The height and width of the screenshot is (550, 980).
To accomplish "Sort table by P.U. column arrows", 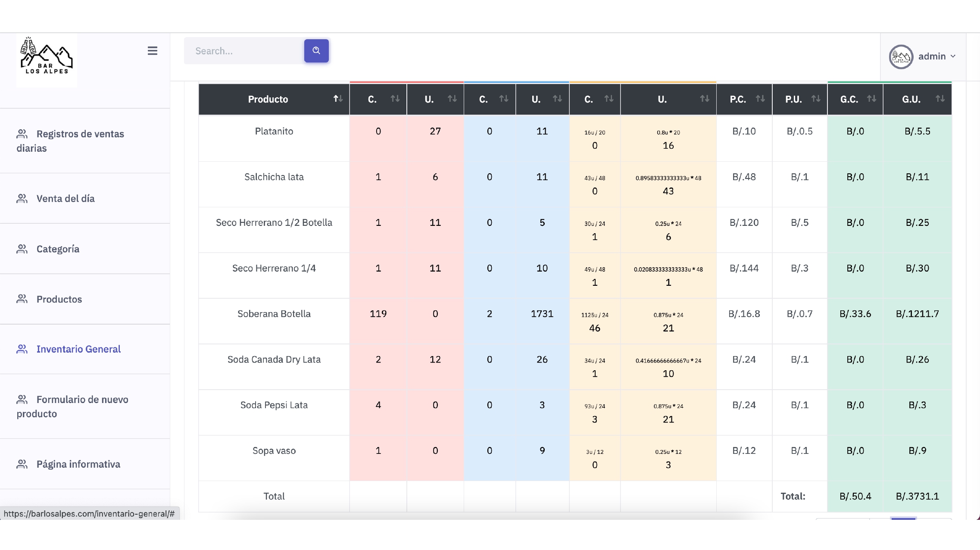I will coord(816,99).
